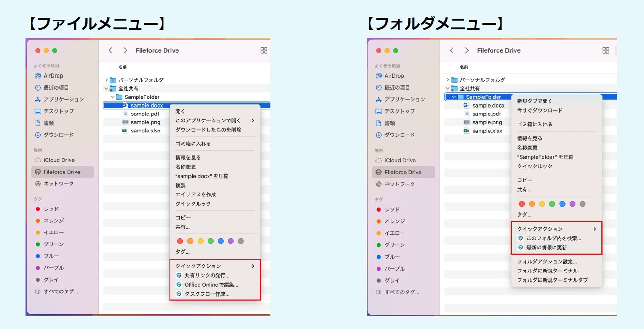644x329 pixels.
Task: Click AirDrop icon in right Finder sidebar
Action: click(x=379, y=76)
